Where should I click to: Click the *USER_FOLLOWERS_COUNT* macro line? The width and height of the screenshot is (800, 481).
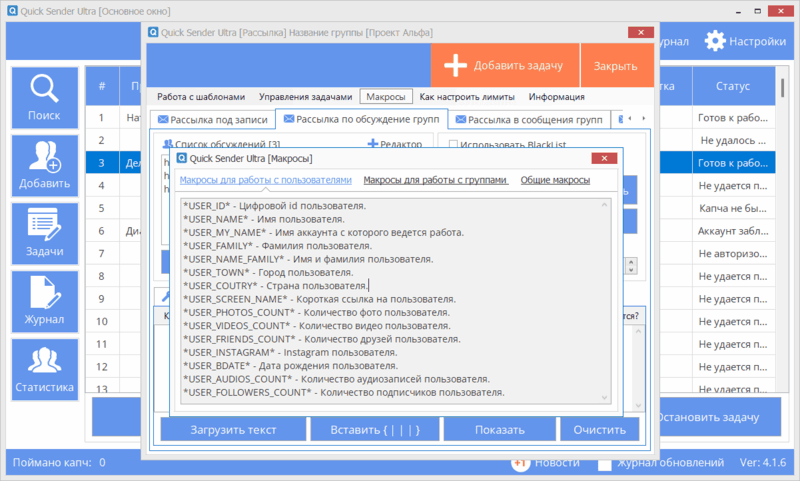pos(344,392)
